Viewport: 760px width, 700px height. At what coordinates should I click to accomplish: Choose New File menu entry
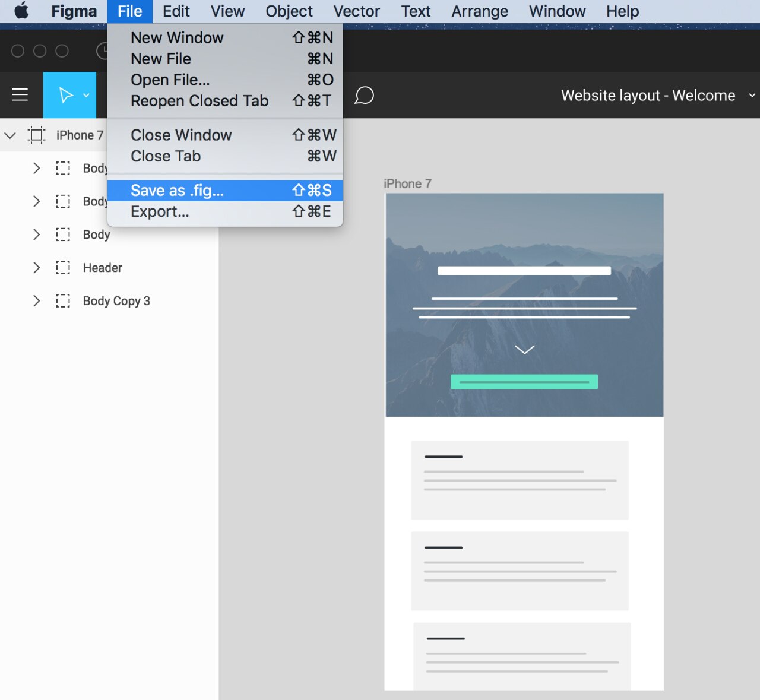coord(225,59)
